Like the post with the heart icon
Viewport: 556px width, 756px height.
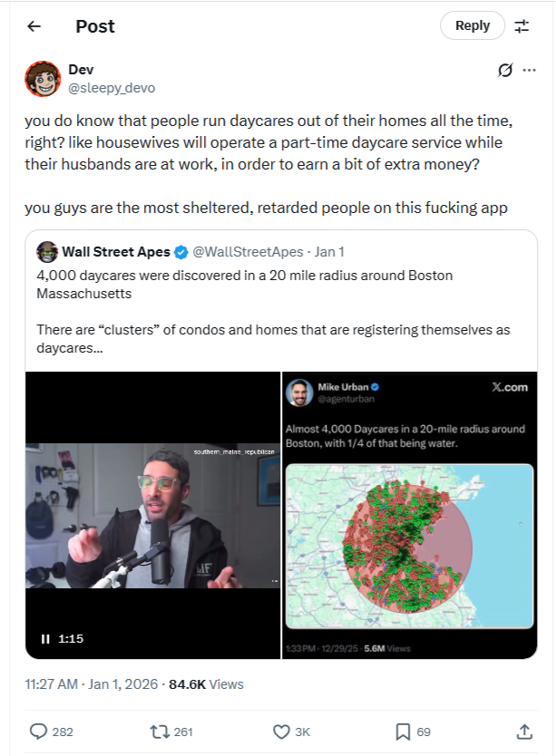click(x=281, y=732)
